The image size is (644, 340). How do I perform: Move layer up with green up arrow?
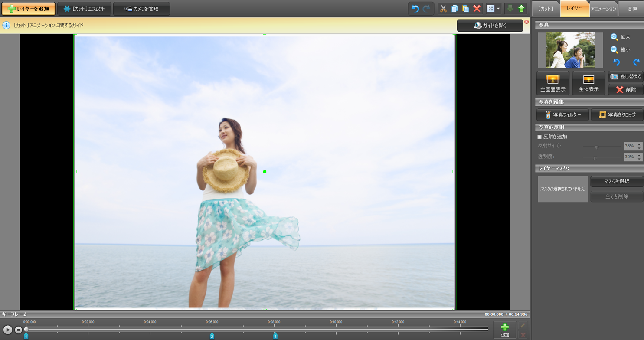521,9
